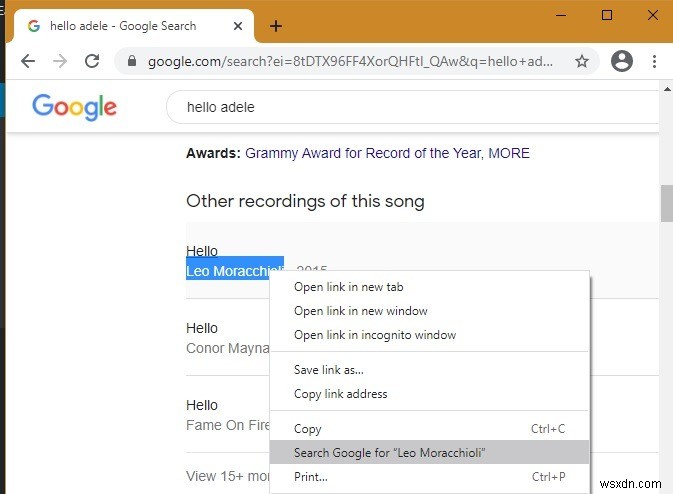
Task: Close the hello adele tab
Action: point(239,26)
